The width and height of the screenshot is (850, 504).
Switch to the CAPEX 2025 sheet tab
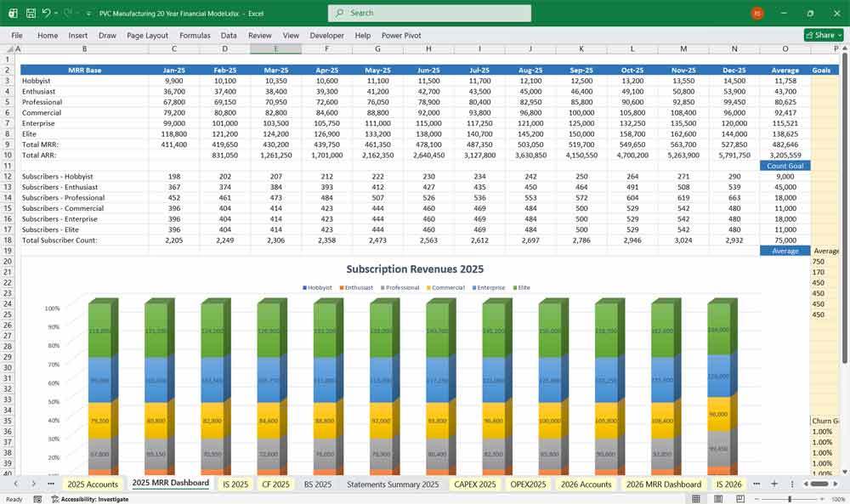pyautogui.click(x=474, y=483)
